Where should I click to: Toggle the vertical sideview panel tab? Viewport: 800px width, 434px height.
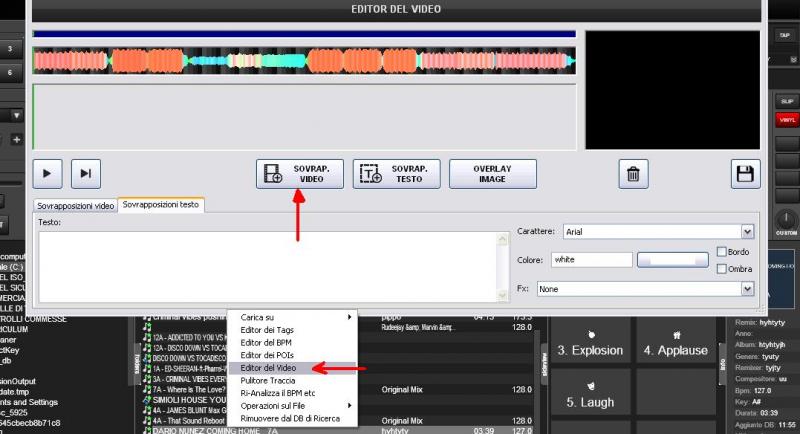tap(544, 364)
